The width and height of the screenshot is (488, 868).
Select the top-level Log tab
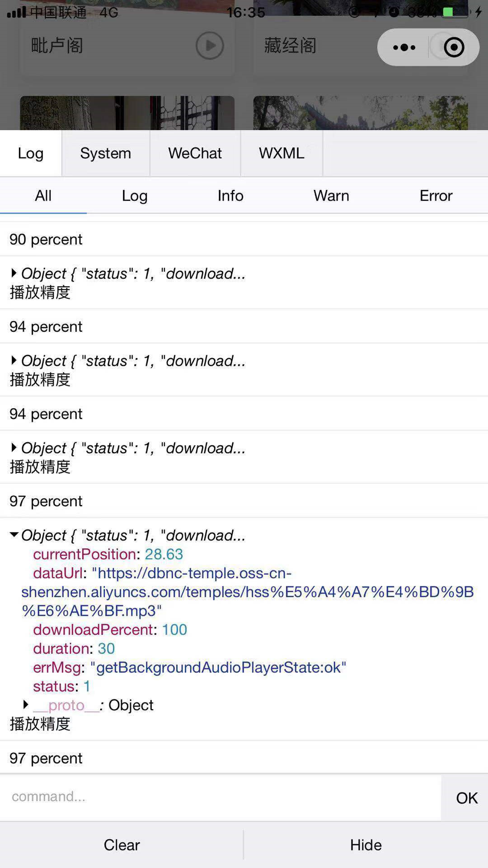[31, 153]
